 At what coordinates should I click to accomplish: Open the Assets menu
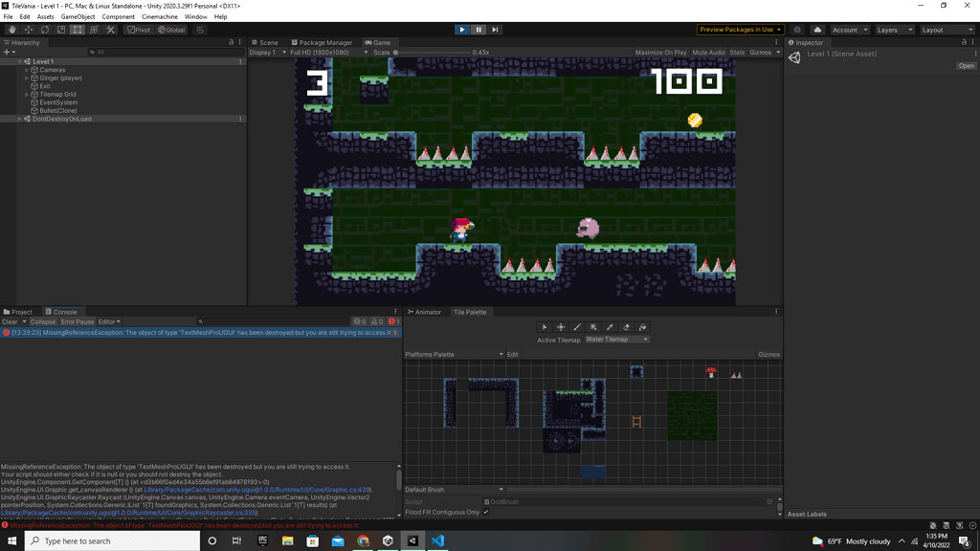click(x=45, y=17)
